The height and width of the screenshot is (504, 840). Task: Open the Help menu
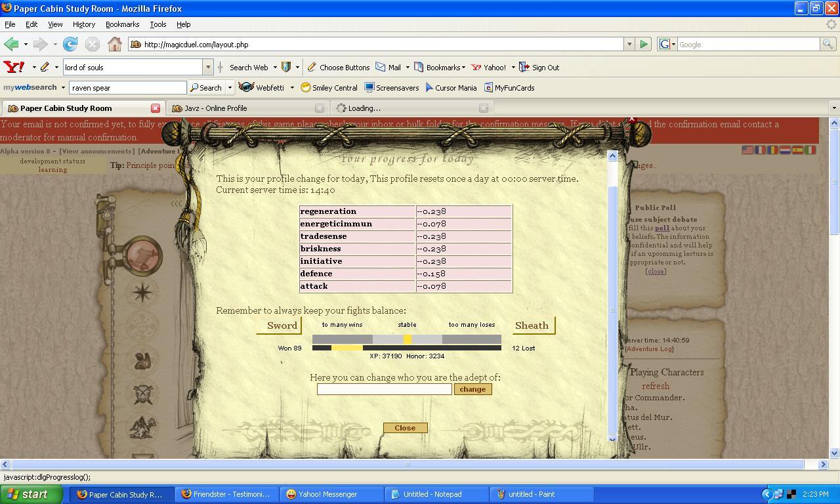click(x=183, y=24)
